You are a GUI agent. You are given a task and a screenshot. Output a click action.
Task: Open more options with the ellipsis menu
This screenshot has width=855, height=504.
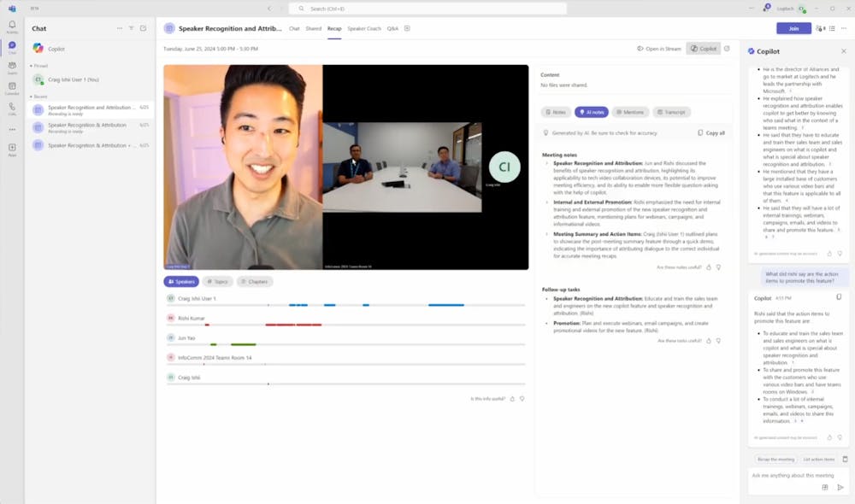[x=119, y=28]
